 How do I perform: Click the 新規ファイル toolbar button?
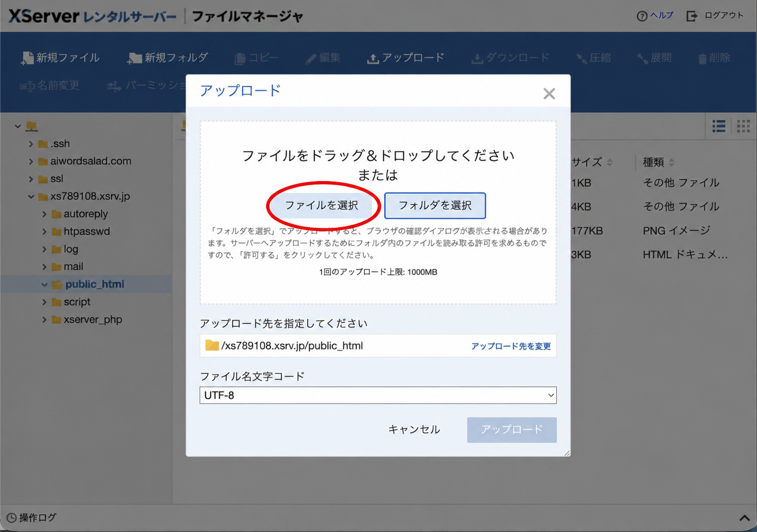[60, 58]
